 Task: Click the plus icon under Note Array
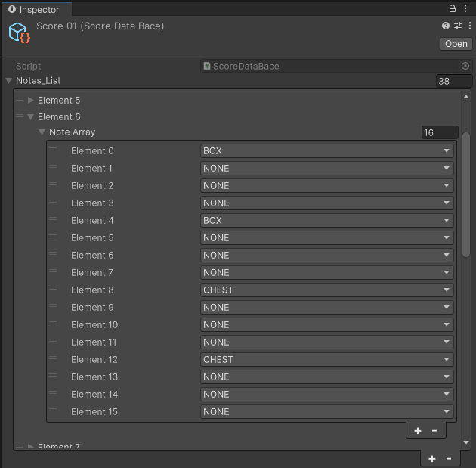click(x=418, y=431)
